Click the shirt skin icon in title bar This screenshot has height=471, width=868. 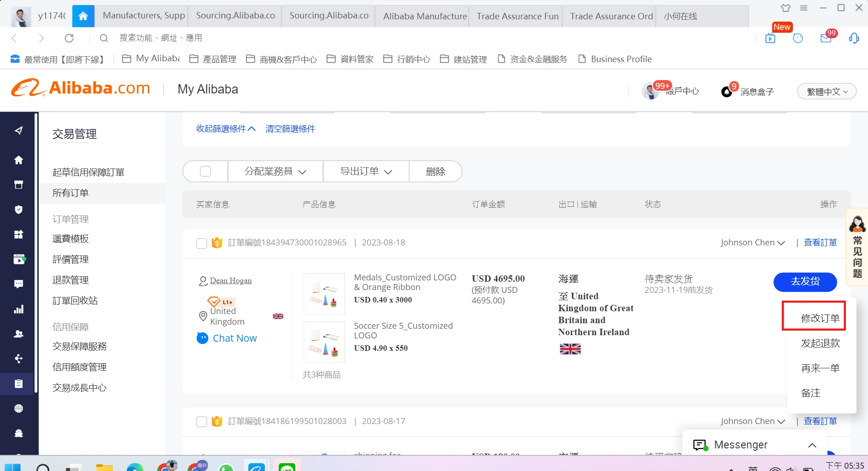pyautogui.click(x=786, y=8)
